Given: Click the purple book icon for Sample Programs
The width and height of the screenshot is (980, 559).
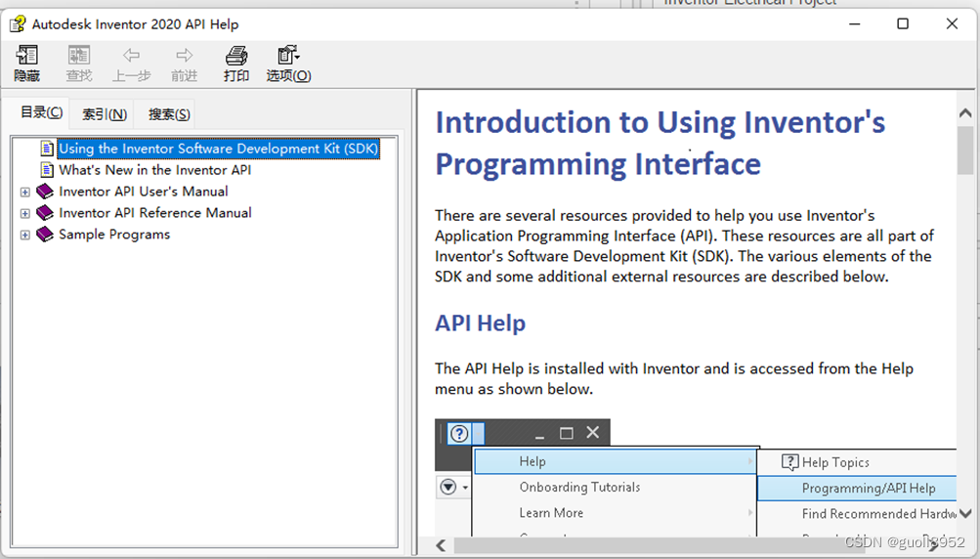Looking at the screenshot, I should (x=45, y=235).
